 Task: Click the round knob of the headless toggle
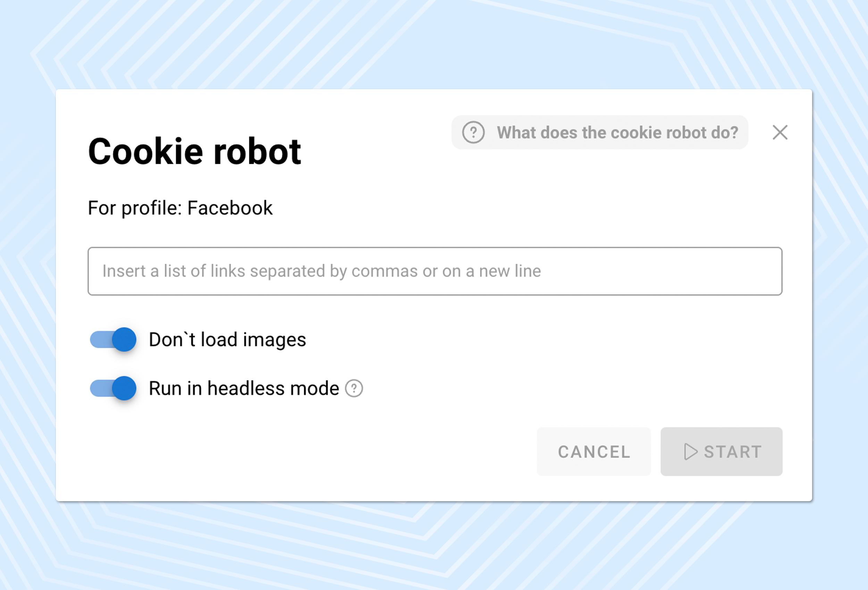[124, 388]
